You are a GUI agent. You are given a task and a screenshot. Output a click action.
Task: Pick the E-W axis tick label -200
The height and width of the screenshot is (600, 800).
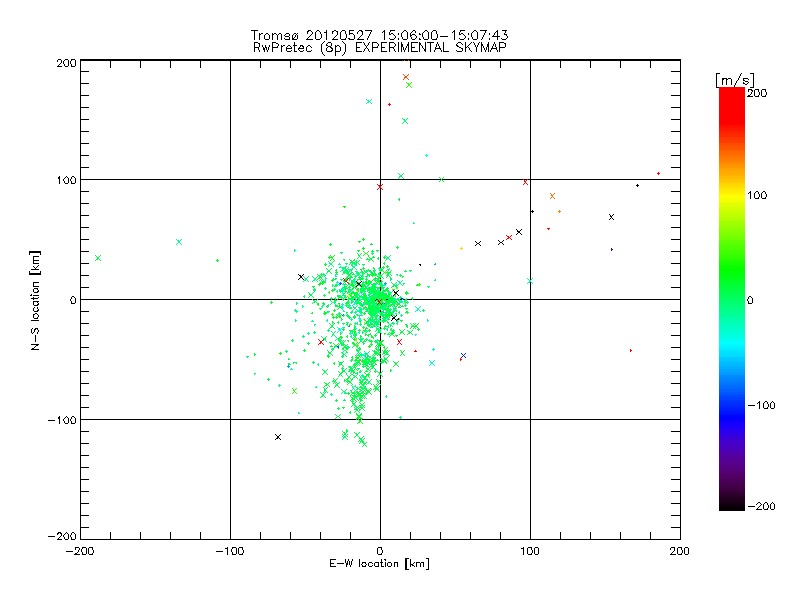80,551
